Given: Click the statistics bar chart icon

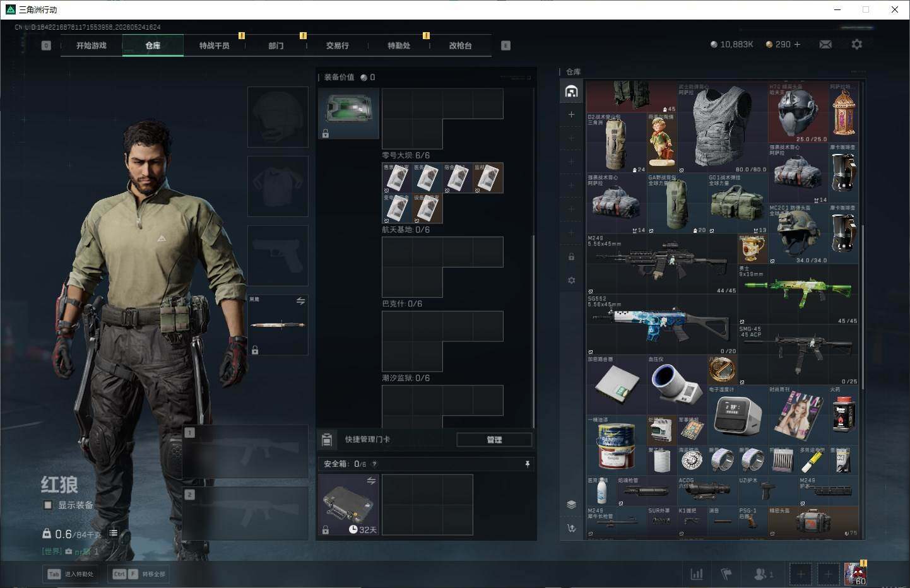Looking at the screenshot, I should (697, 574).
